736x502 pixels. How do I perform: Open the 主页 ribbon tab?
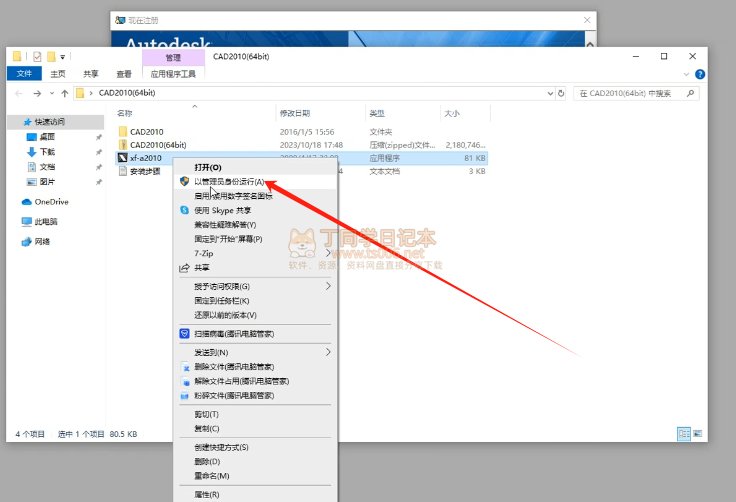pyautogui.click(x=58, y=74)
